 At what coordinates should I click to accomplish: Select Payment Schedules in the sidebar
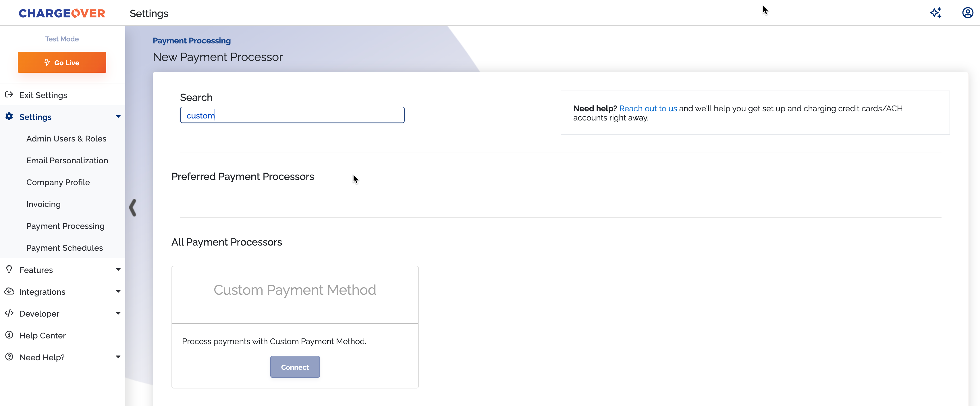64,248
